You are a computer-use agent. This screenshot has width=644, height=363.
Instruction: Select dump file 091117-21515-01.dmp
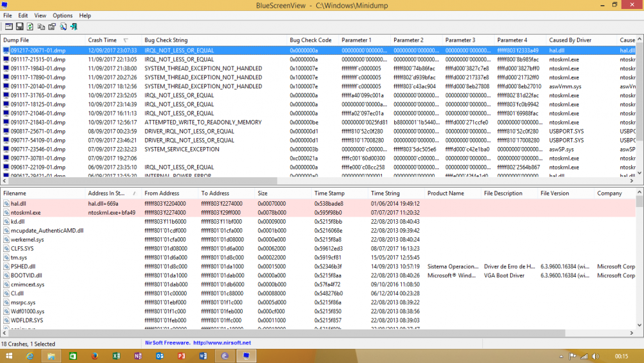(x=37, y=59)
